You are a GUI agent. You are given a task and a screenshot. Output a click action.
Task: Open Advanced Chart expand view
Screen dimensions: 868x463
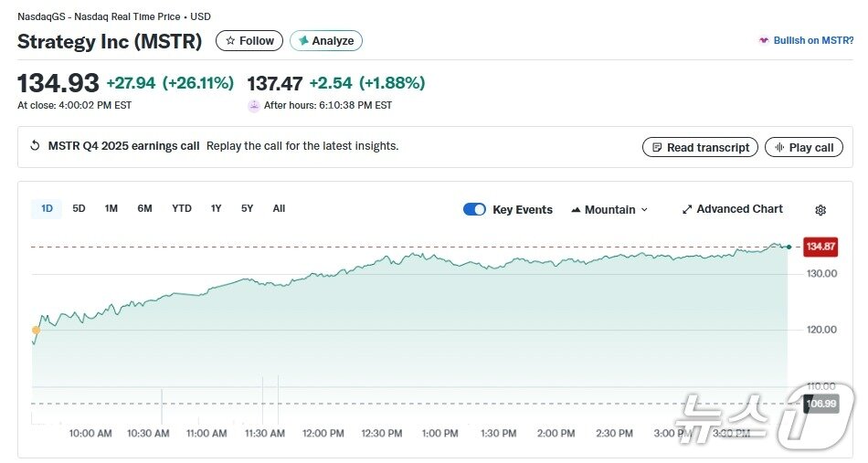[732, 209]
